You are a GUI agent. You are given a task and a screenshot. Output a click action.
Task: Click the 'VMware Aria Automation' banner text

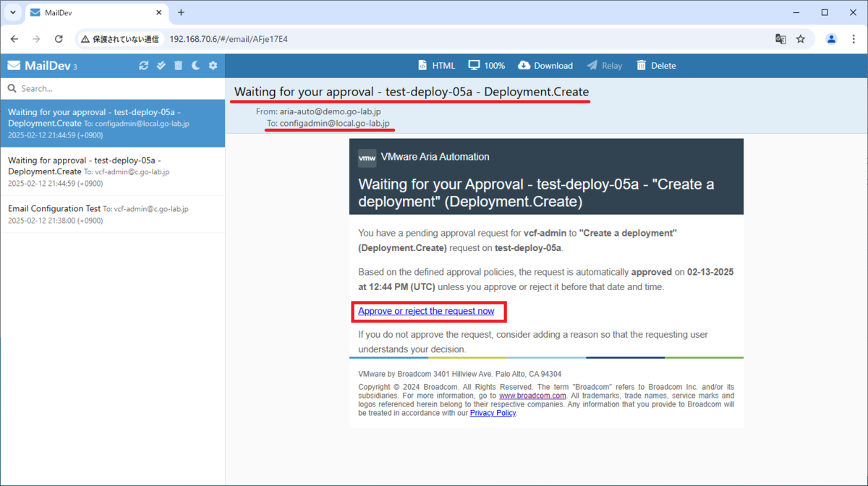(x=435, y=156)
